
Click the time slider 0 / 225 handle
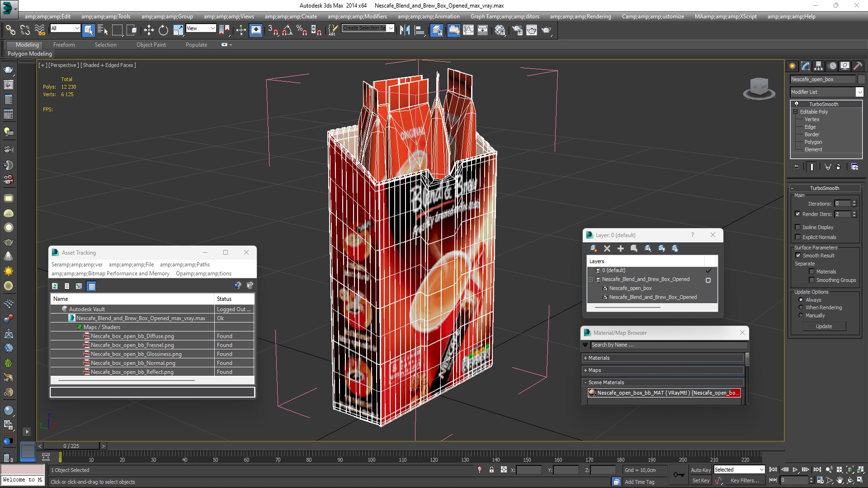click(71, 446)
